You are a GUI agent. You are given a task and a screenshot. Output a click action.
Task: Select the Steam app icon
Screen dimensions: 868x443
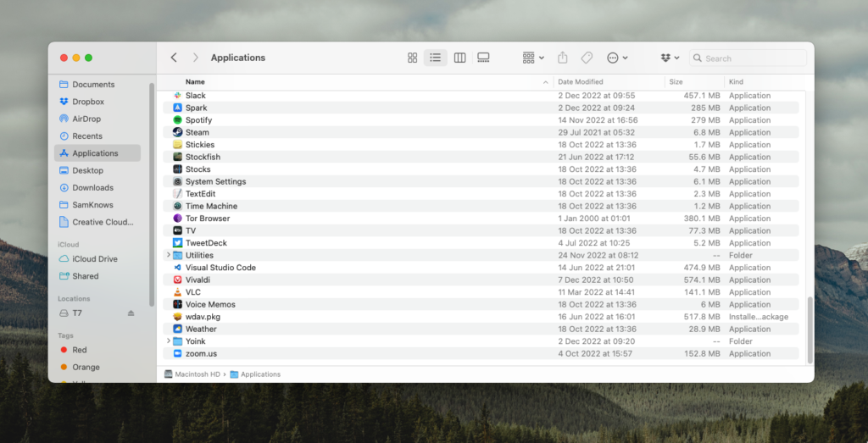[x=177, y=132]
